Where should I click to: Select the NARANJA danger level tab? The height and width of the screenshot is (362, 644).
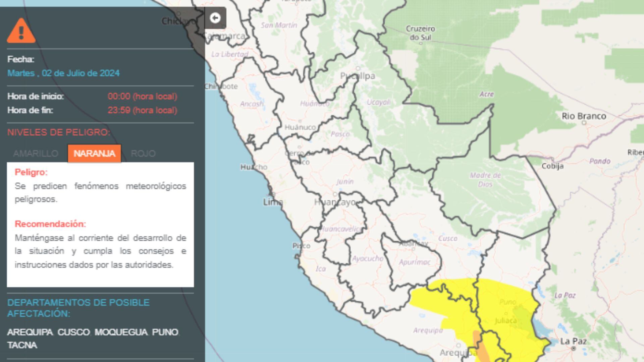point(94,154)
